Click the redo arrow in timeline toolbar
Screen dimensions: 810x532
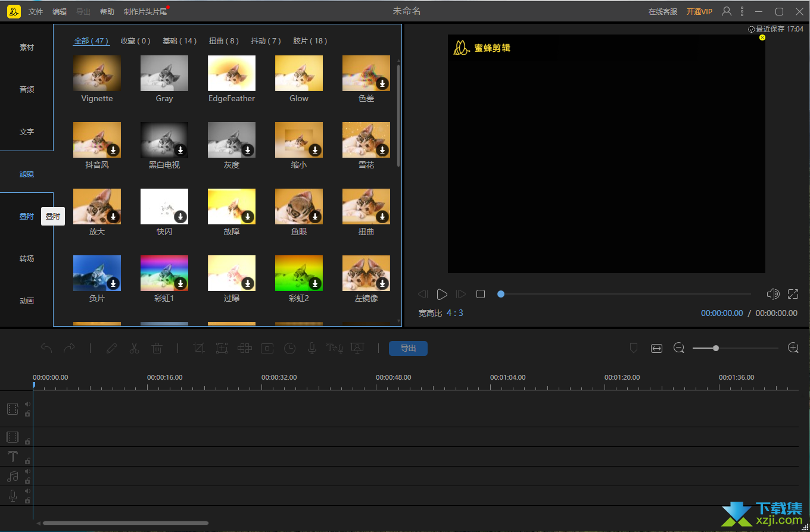(x=69, y=348)
